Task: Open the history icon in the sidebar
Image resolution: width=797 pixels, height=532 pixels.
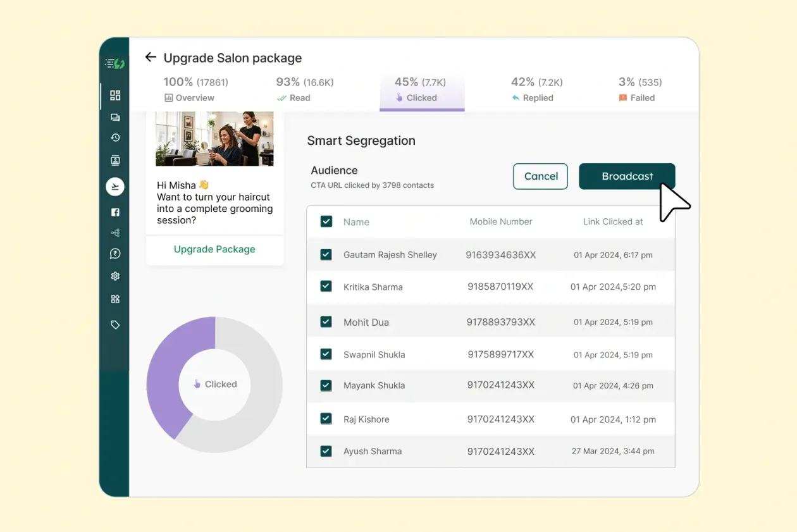Action: pyautogui.click(x=114, y=137)
